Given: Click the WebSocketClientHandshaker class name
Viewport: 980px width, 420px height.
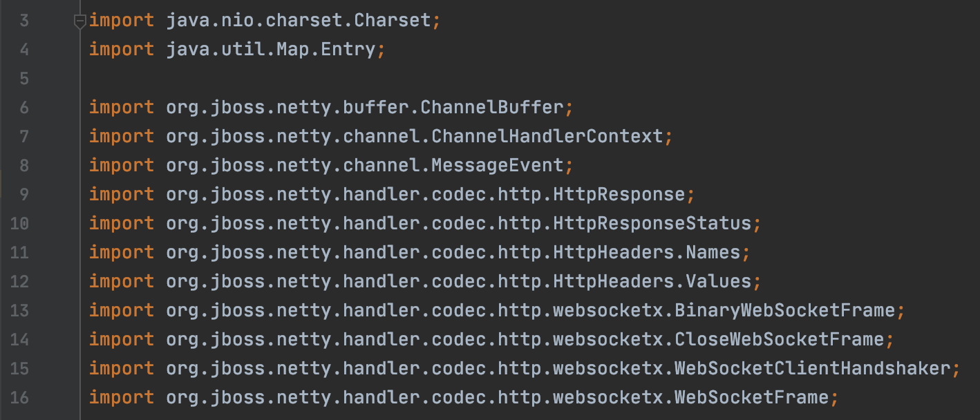Looking at the screenshot, I should [x=813, y=368].
